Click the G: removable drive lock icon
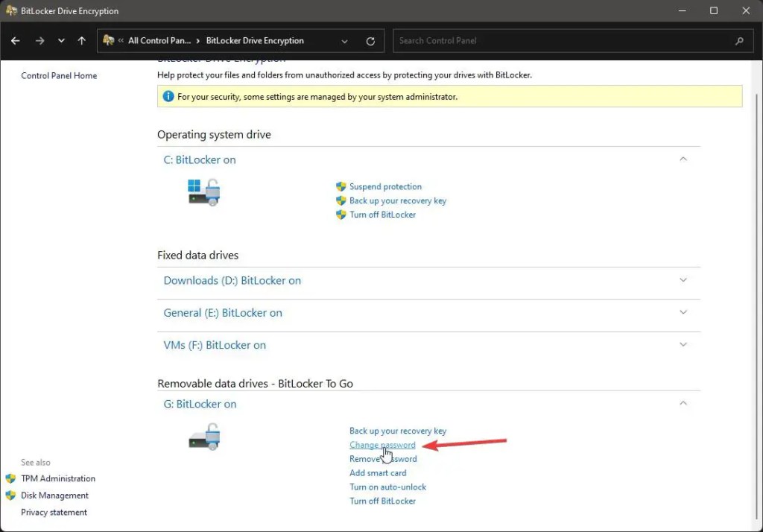Image resolution: width=763 pixels, height=532 pixels. tap(203, 437)
